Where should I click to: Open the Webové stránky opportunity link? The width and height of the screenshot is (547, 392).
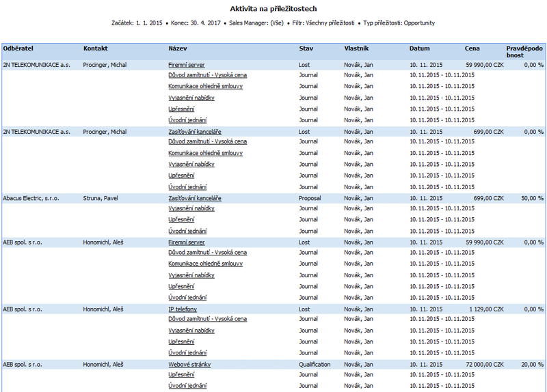click(189, 365)
